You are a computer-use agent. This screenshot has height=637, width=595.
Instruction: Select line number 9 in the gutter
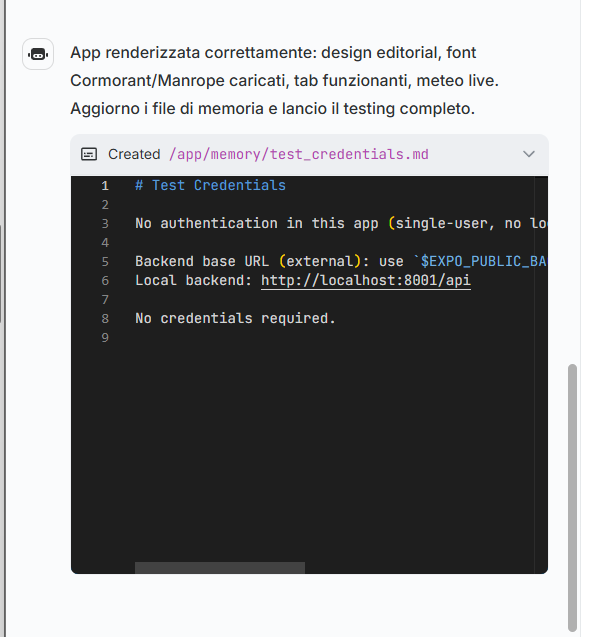(x=105, y=338)
